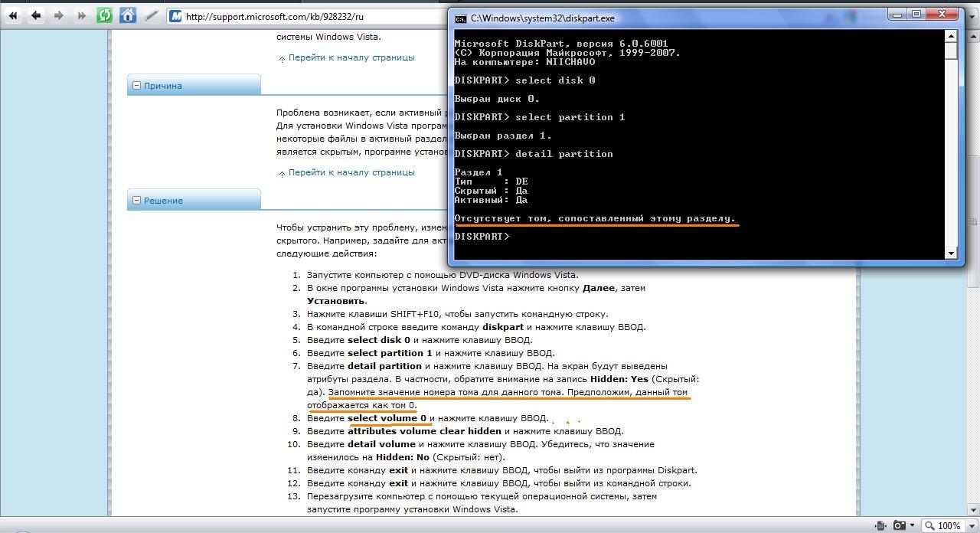
Task: Collapse the Причина section
Action: (136, 86)
